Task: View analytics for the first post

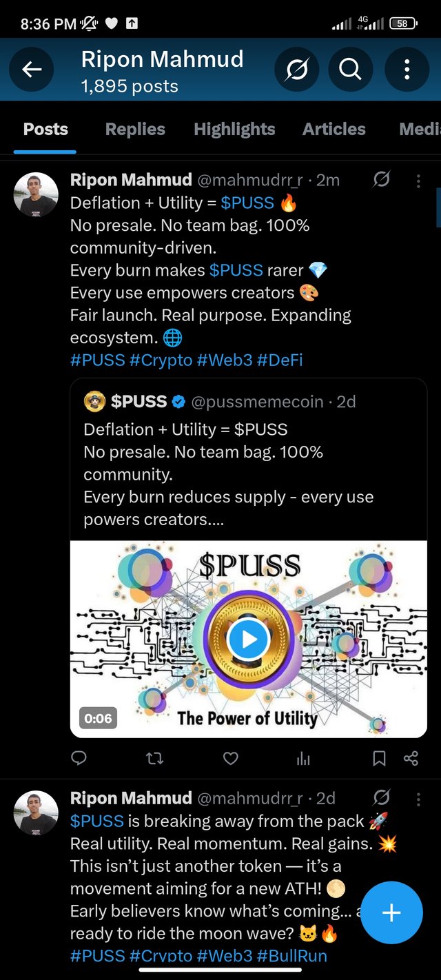Action: (x=303, y=758)
